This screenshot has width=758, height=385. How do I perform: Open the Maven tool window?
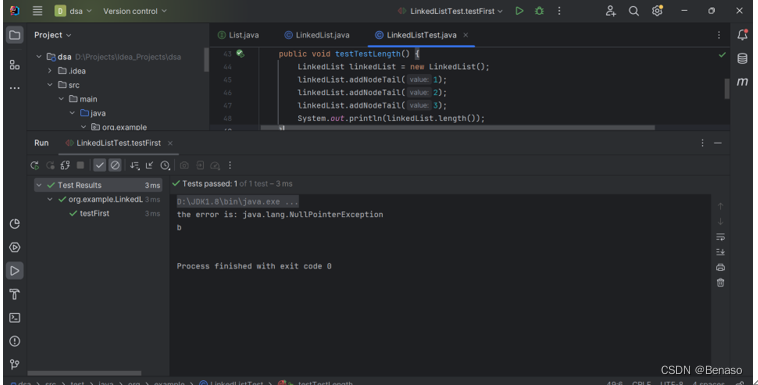click(742, 82)
